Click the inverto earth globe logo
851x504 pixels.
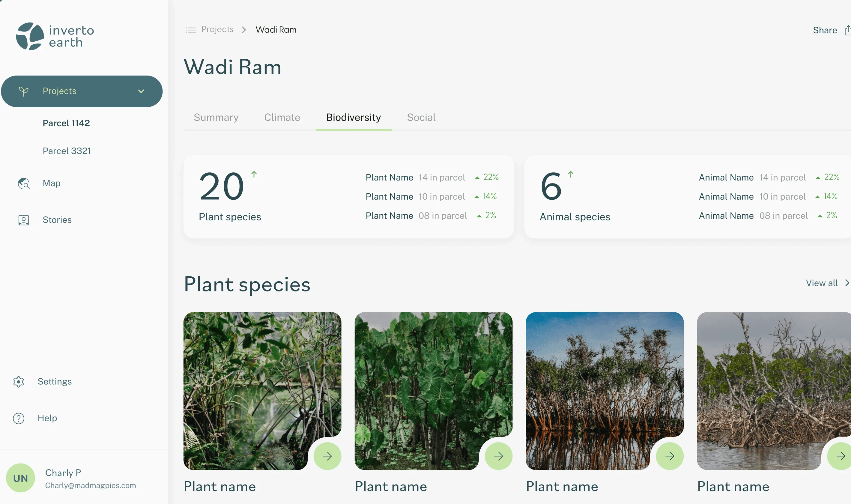(30, 36)
